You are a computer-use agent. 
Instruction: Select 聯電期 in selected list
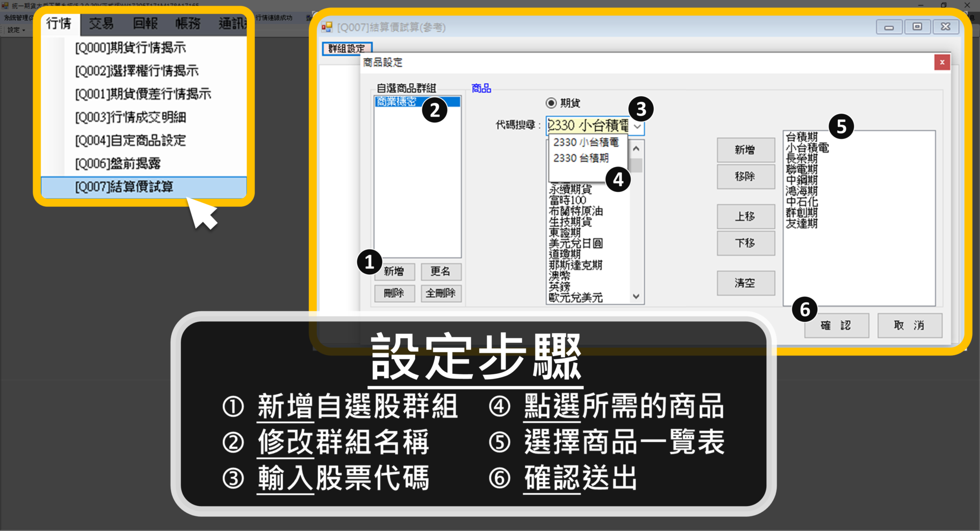point(802,169)
